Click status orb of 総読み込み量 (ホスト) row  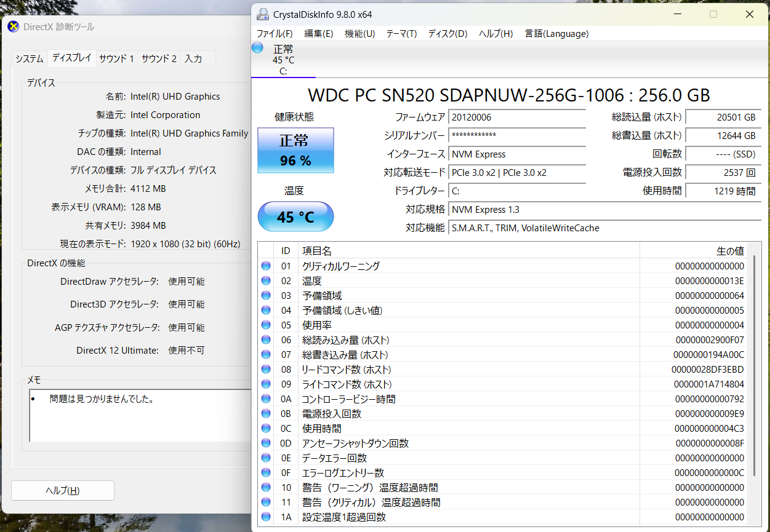[266, 340]
